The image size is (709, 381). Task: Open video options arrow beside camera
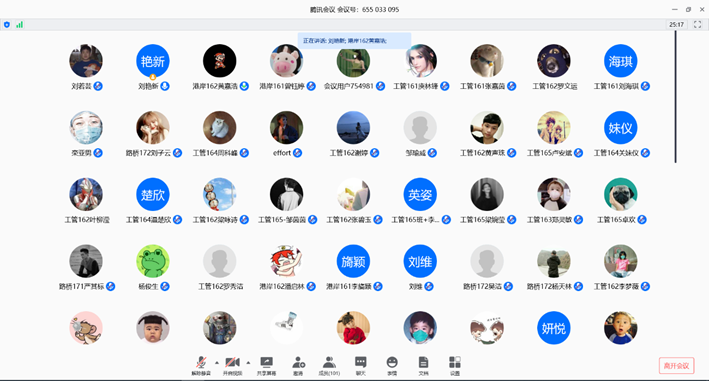point(248,362)
